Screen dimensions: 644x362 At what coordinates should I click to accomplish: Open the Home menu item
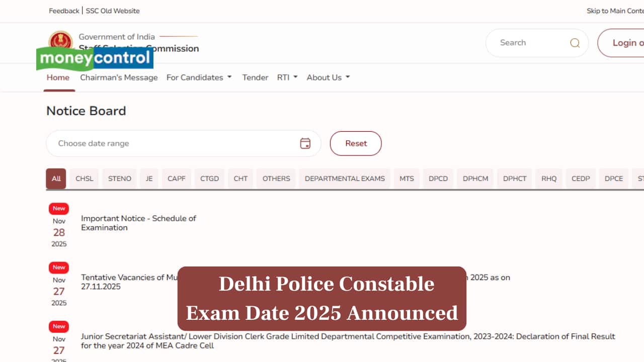point(58,77)
